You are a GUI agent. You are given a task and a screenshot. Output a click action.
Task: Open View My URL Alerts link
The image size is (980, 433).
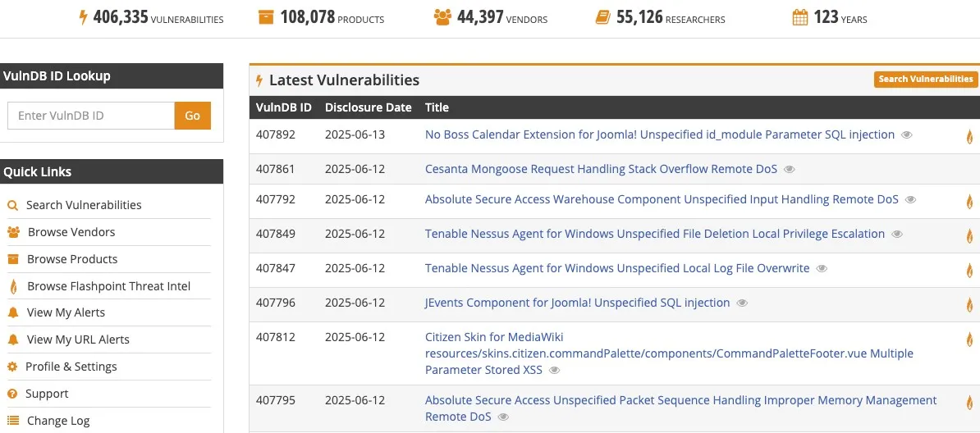coord(78,340)
